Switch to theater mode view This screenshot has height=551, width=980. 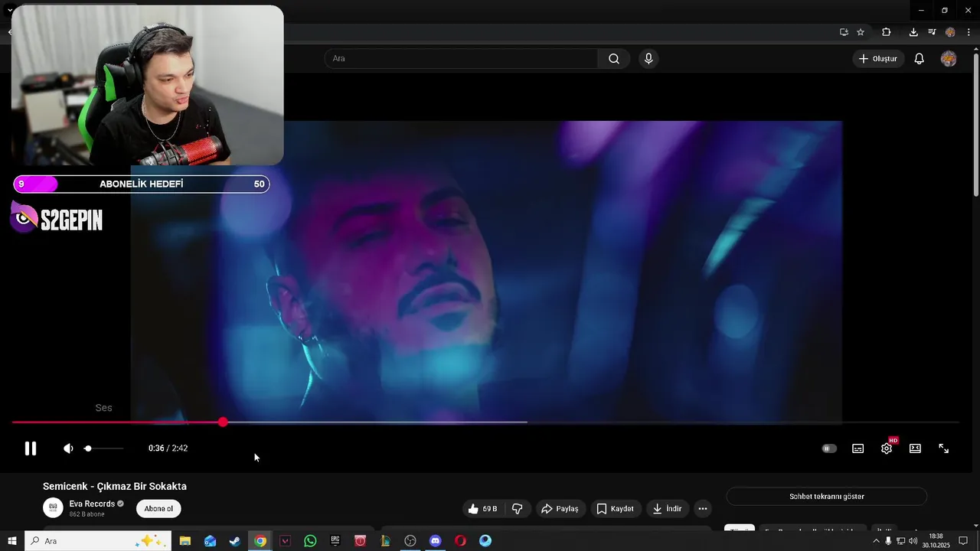pos(915,448)
